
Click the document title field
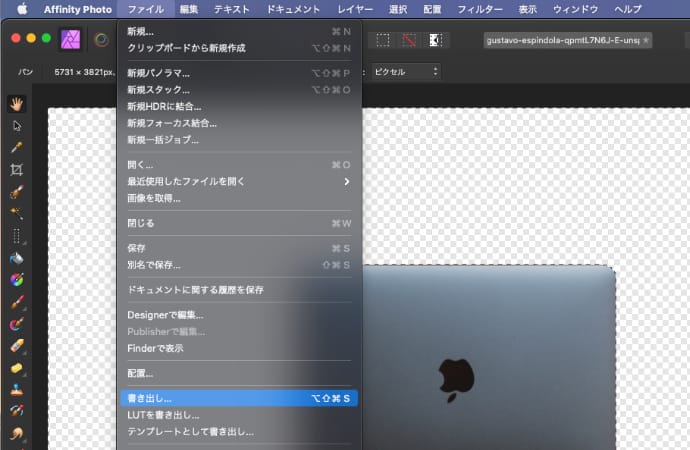pyautogui.click(x=567, y=40)
